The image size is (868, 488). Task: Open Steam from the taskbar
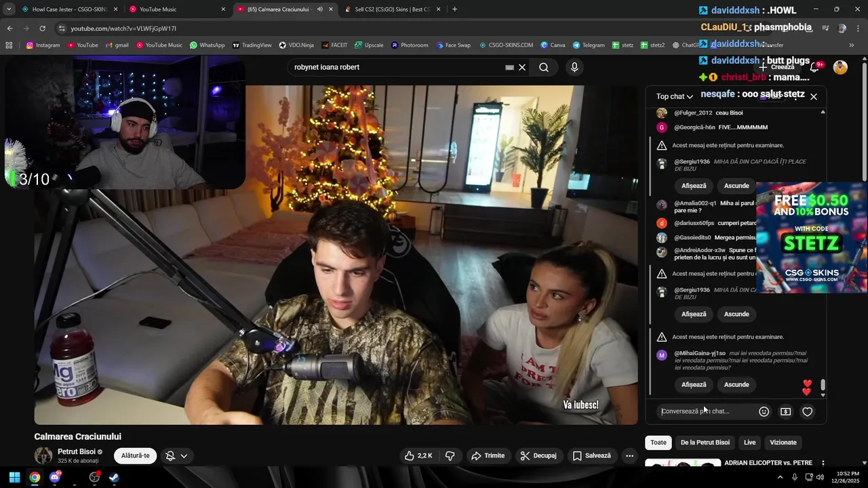[x=115, y=477]
